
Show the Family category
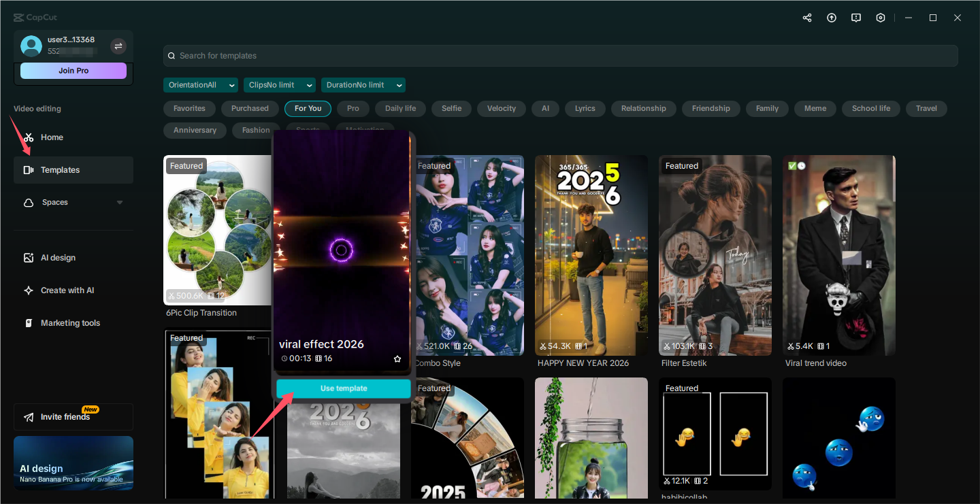coord(767,108)
